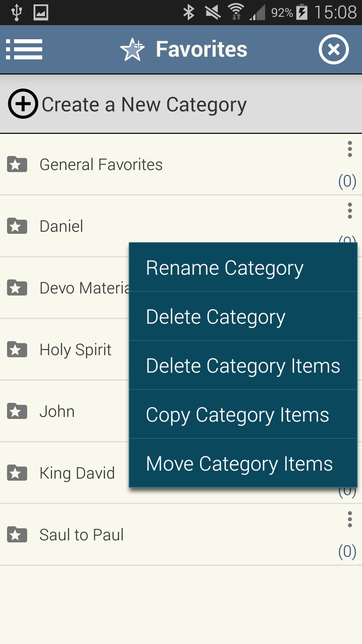Select Rename Category from the popup menu

[225, 268]
